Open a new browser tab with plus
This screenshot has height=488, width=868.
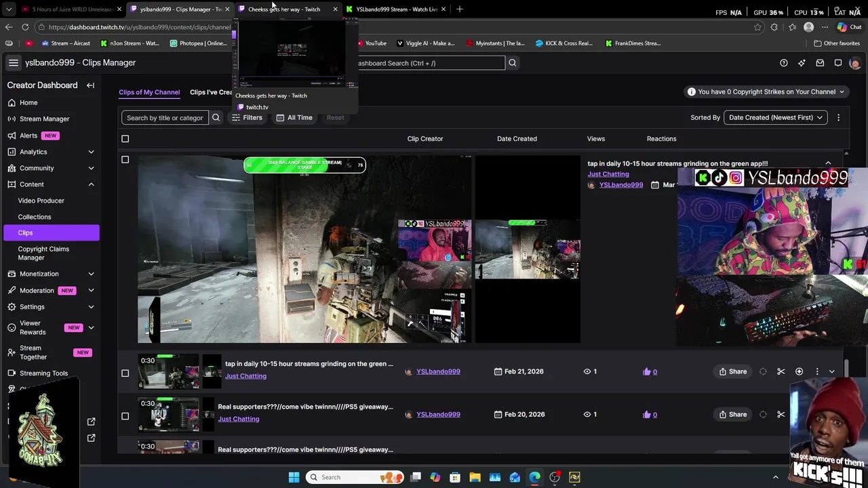459,9
